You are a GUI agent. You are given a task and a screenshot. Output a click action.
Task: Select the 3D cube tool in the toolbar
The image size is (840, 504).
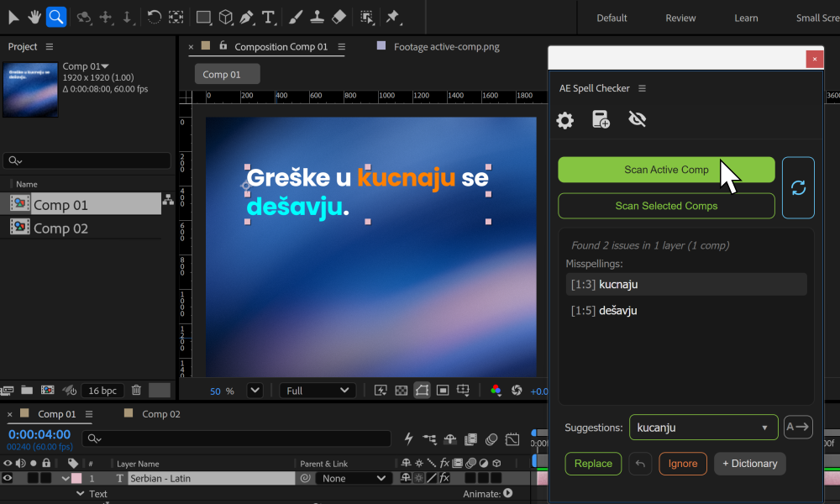[225, 17]
